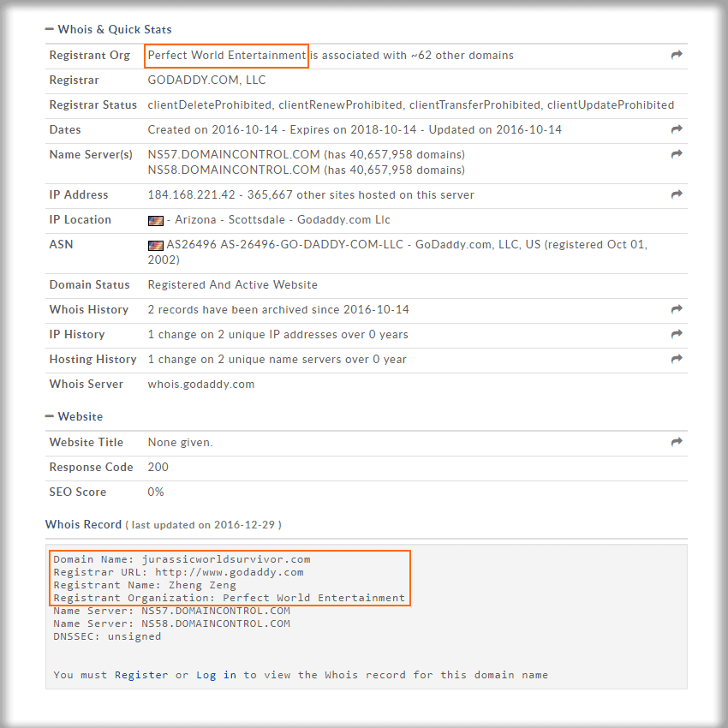This screenshot has width=728, height=728.
Task: Collapse the Whois & Quick Stats section
Action: pos(49,29)
